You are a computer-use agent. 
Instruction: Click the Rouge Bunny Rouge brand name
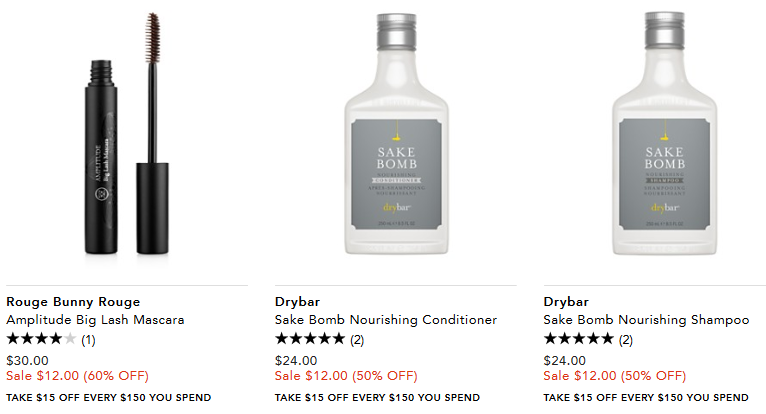tap(73, 301)
